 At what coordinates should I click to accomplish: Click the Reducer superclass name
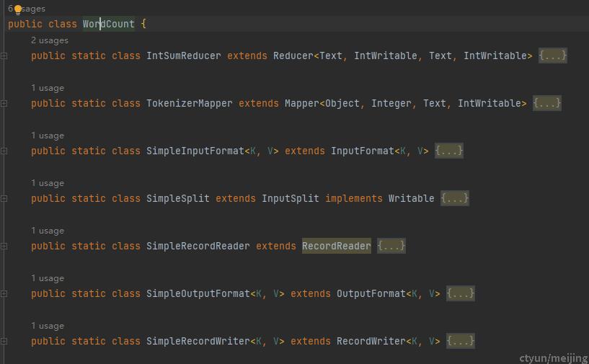(293, 56)
